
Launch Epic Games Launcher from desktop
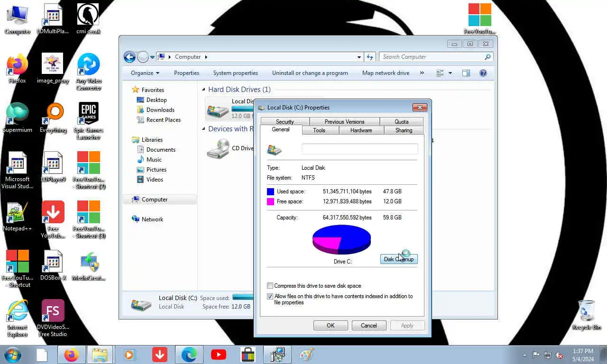pos(88,121)
